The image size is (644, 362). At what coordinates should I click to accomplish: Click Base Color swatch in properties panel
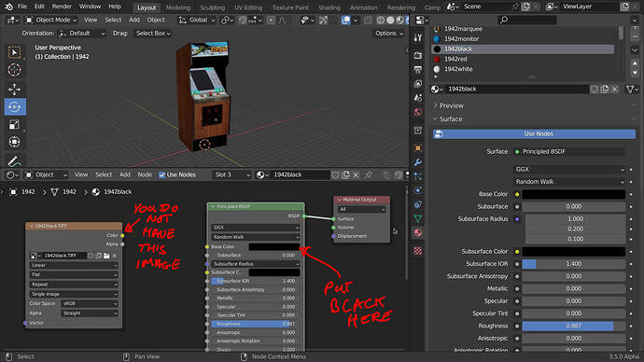click(x=574, y=194)
